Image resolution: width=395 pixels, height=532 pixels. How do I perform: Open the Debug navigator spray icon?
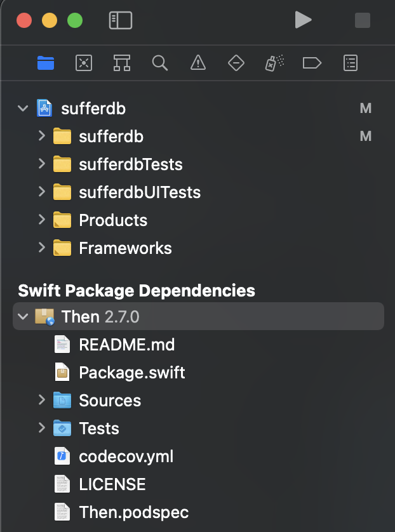pos(274,63)
